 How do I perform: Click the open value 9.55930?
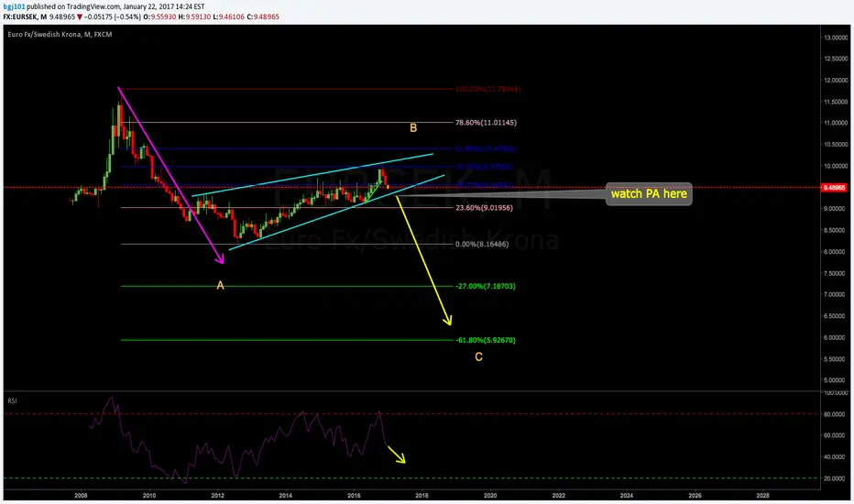pyautogui.click(x=163, y=16)
